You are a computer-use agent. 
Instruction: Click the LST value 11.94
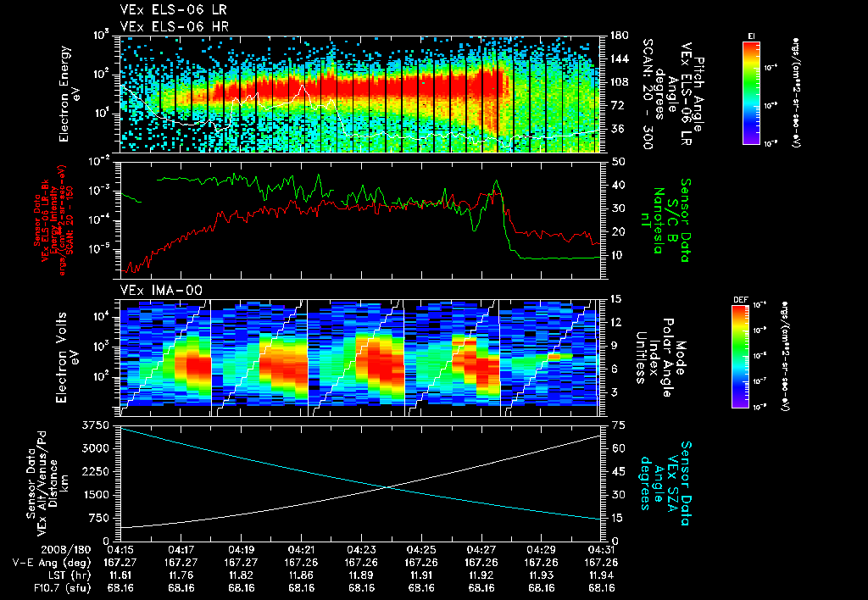coord(602,575)
